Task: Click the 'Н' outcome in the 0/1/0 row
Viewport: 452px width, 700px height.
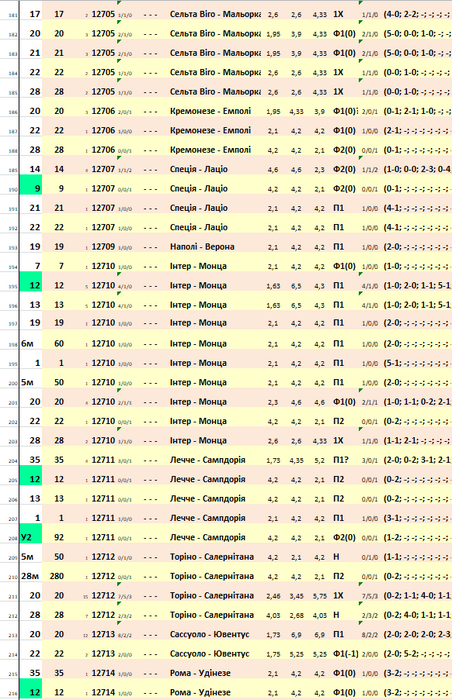Action: tap(336, 557)
